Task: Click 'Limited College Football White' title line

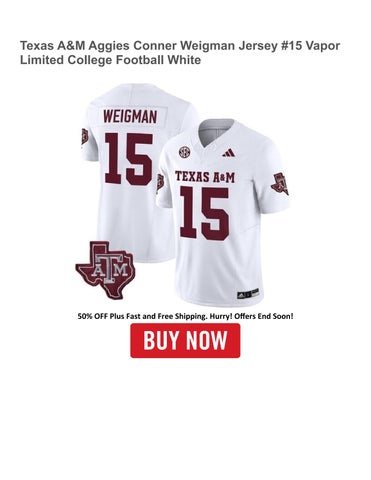Action: point(110,60)
